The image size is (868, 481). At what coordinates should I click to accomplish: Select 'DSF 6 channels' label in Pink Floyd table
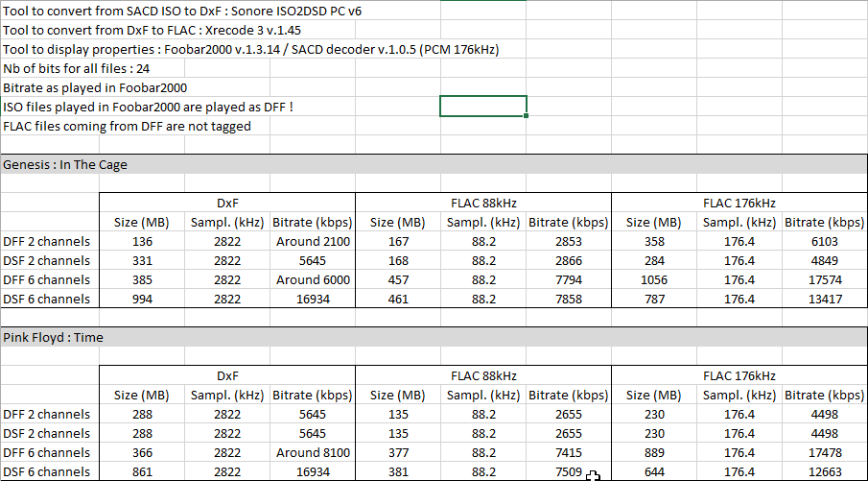46,472
